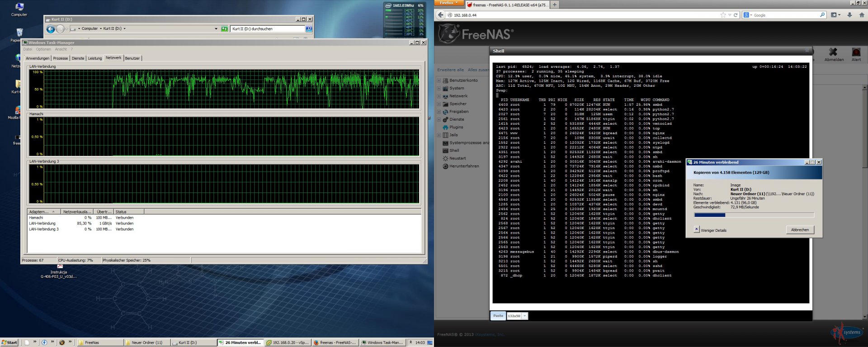
Task: Open the Datei menu in Task Manager
Action: click(28, 49)
